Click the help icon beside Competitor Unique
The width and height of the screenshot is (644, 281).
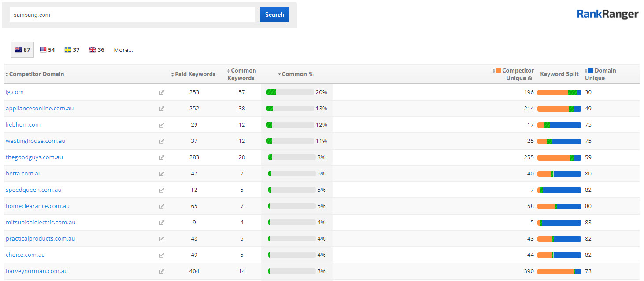530,78
